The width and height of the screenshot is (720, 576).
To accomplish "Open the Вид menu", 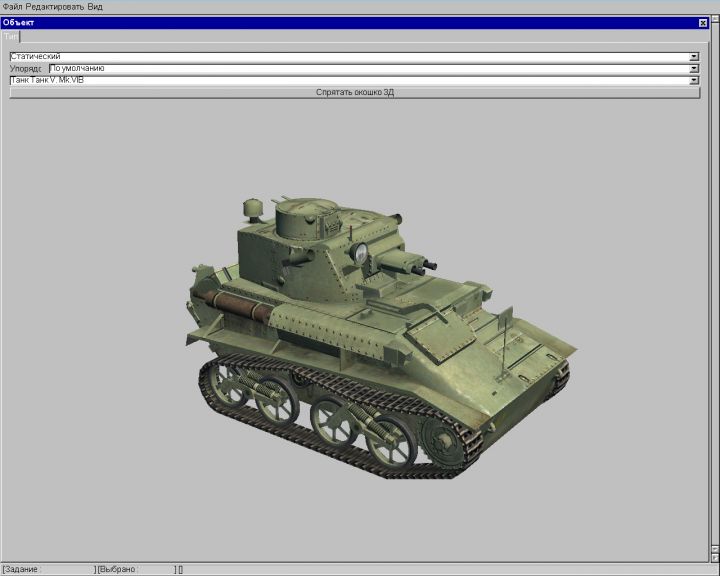I will 95,6.
